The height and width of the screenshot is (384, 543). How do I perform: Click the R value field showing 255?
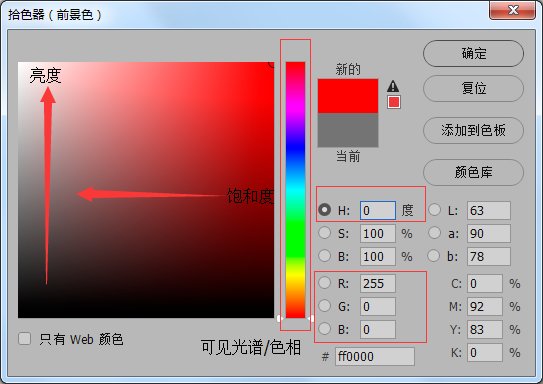[x=378, y=283]
